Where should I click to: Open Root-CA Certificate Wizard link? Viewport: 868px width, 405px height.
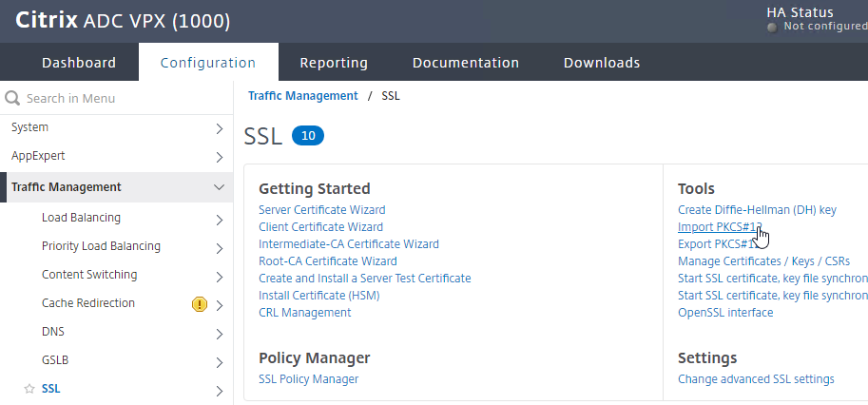(x=328, y=261)
